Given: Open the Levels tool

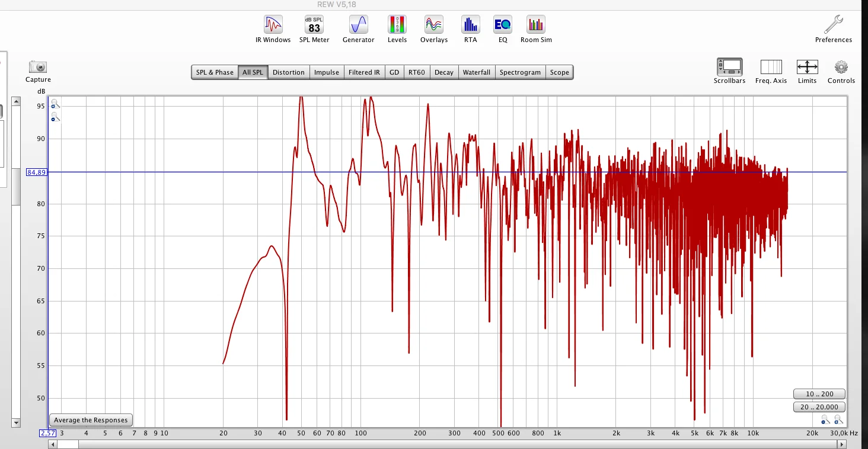Looking at the screenshot, I should 397,29.
